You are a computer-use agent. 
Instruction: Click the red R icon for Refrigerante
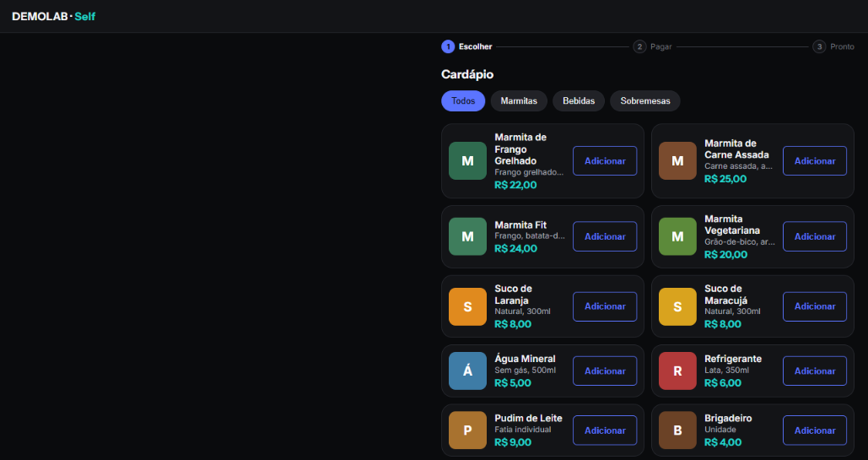tap(677, 371)
